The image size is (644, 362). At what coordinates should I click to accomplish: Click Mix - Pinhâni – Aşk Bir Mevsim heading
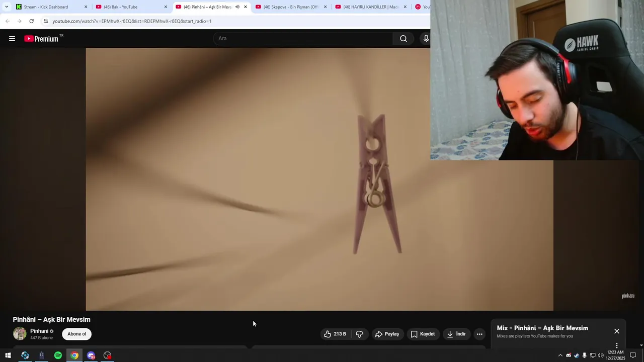point(542,328)
